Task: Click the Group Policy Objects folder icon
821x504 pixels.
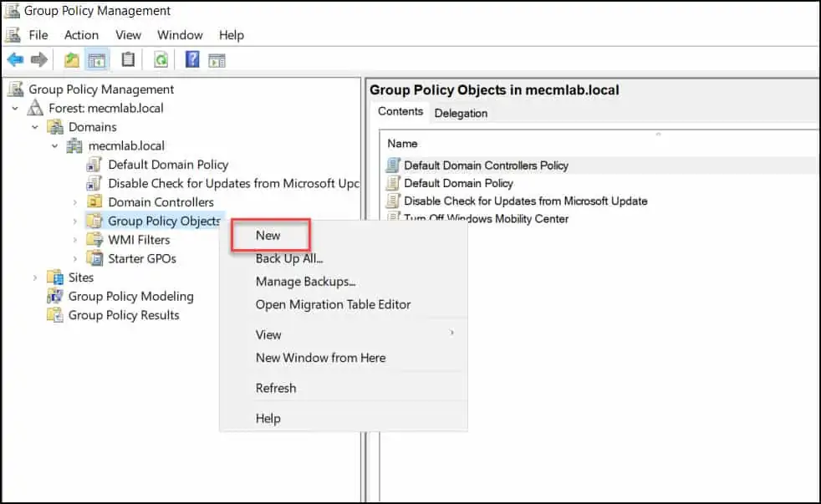Action: click(x=94, y=221)
